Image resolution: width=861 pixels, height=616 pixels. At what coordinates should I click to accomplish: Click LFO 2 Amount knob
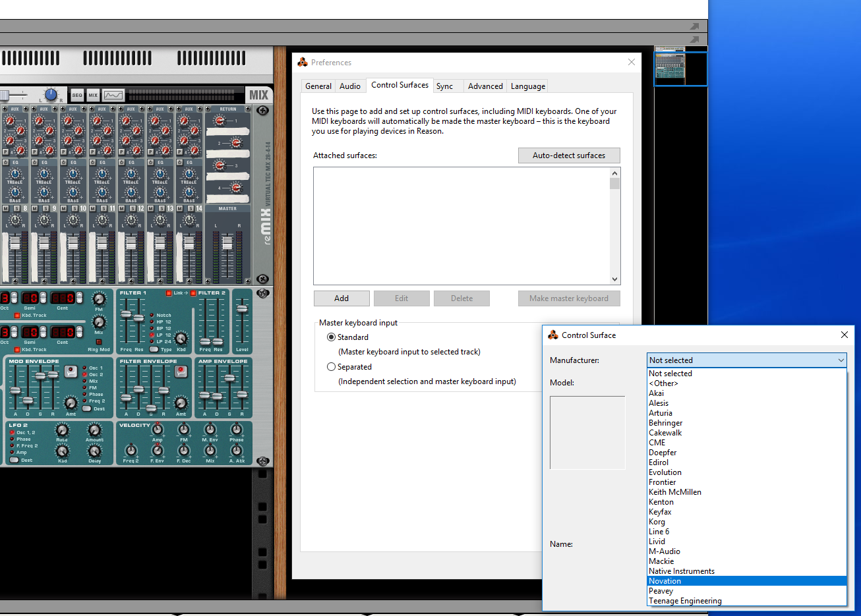(x=94, y=431)
